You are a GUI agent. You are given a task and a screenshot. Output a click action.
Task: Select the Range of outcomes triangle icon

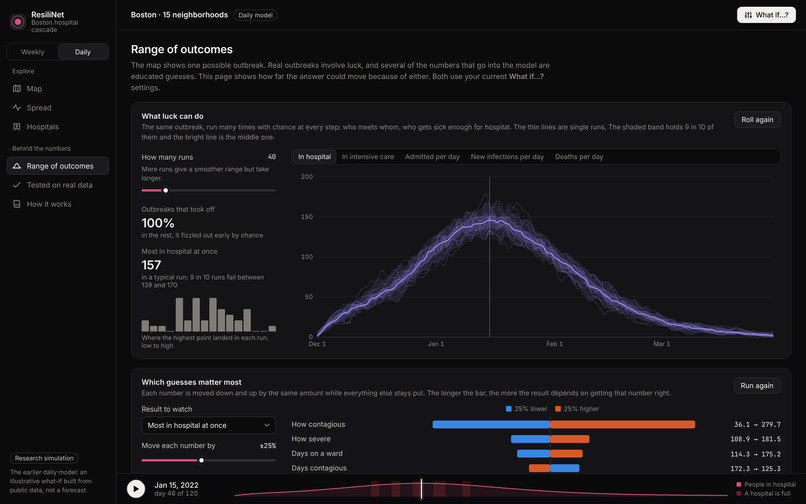coord(16,166)
